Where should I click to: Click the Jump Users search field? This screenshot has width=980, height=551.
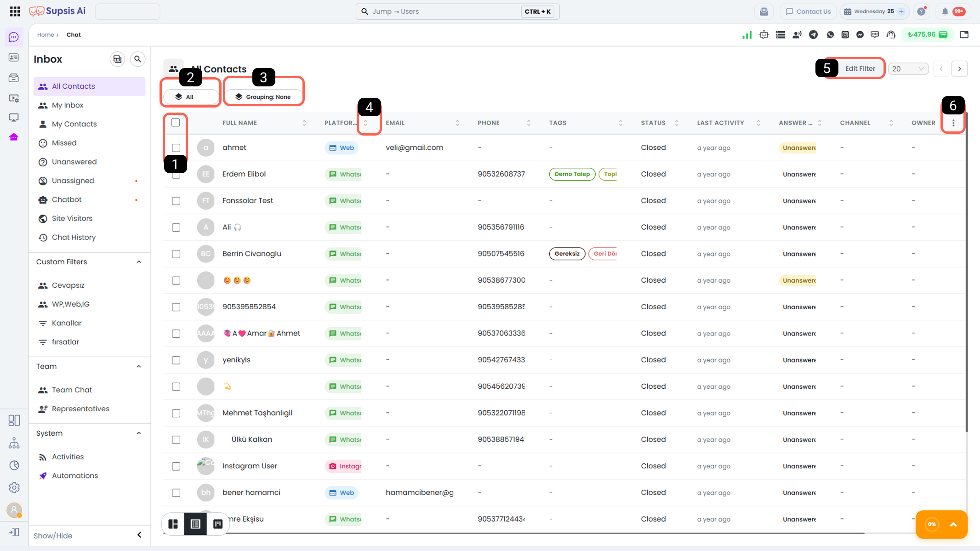457,11
